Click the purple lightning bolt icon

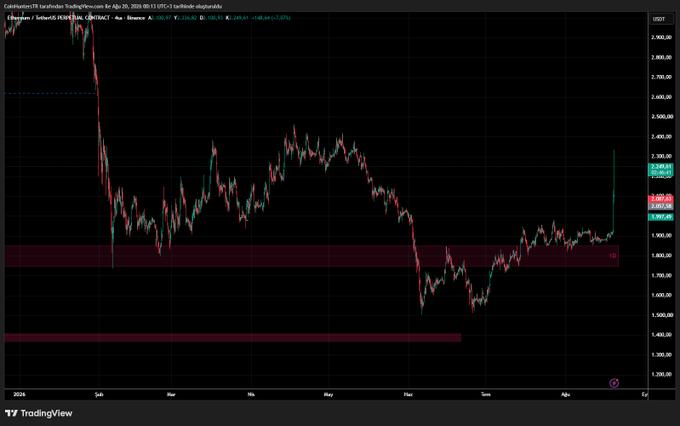point(614,383)
